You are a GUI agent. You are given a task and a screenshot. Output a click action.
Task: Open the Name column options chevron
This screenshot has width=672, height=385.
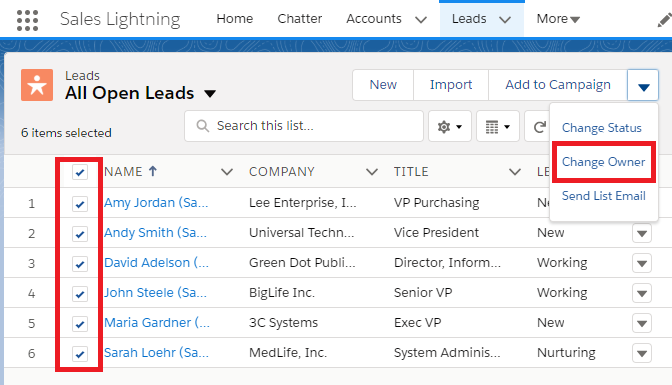[227, 172]
